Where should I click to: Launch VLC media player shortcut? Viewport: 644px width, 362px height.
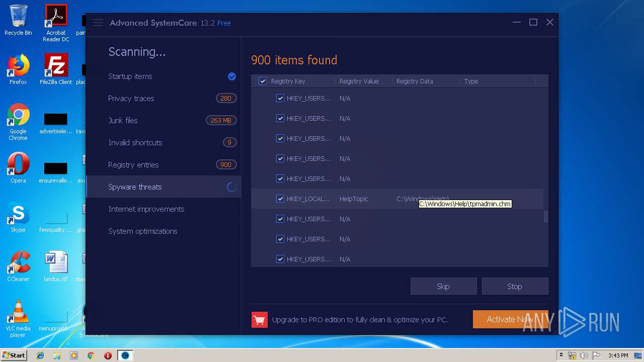[x=18, y=319]
